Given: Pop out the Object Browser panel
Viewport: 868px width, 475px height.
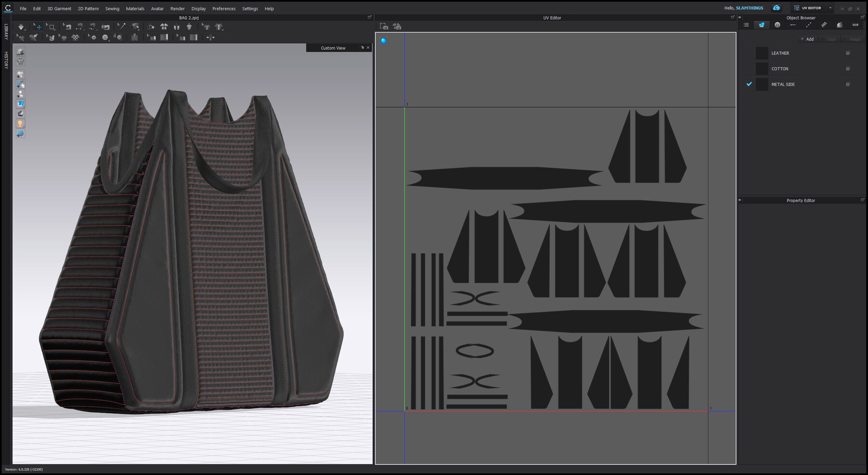Looking at the screenshot, I should point(863,17).
